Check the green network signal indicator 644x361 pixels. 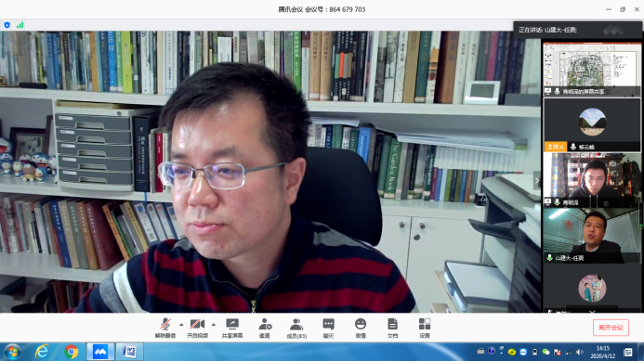point(20,25)
